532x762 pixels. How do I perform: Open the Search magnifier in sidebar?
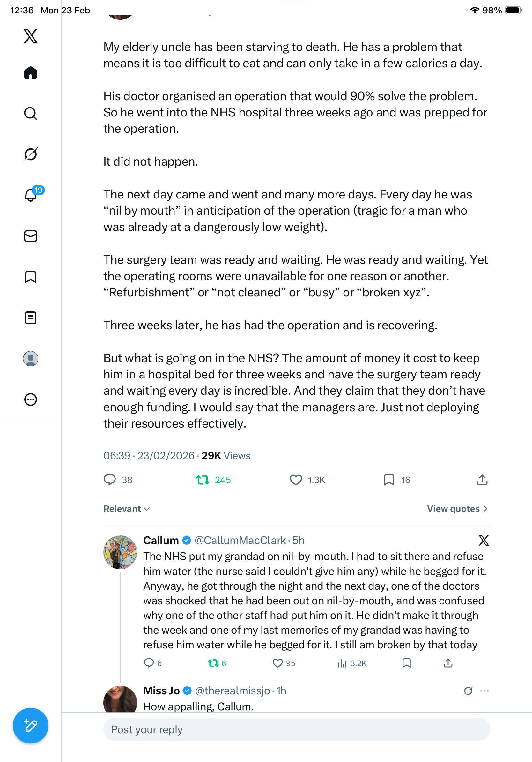point(31,114)
